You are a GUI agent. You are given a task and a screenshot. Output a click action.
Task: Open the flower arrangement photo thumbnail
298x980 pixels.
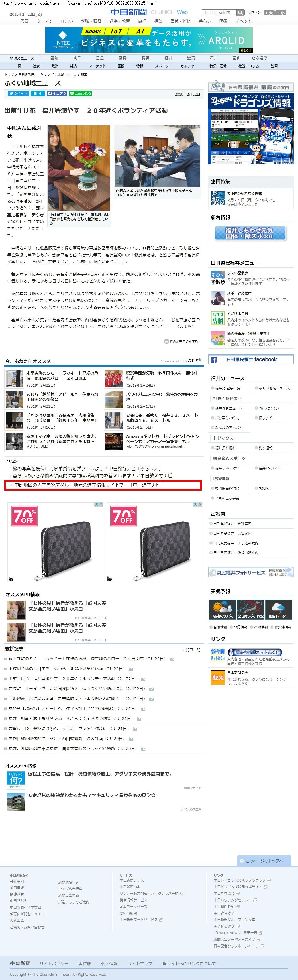[79, 168]
